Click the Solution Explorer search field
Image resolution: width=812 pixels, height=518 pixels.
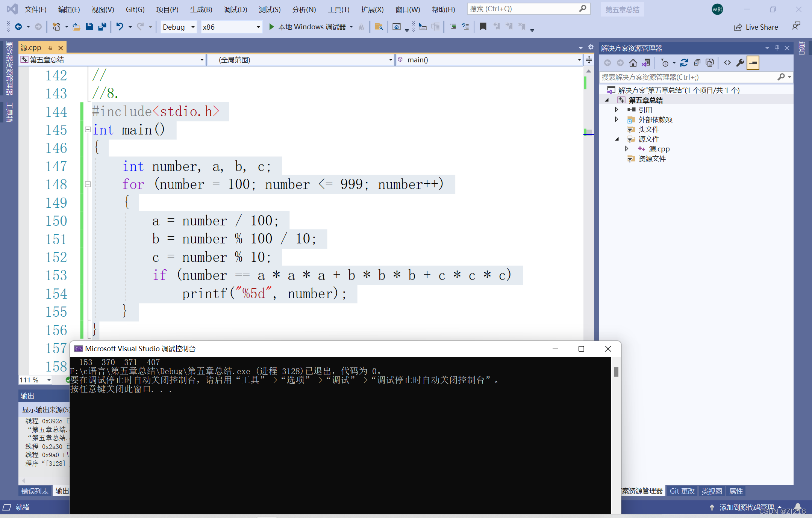(x=695, y=77)
